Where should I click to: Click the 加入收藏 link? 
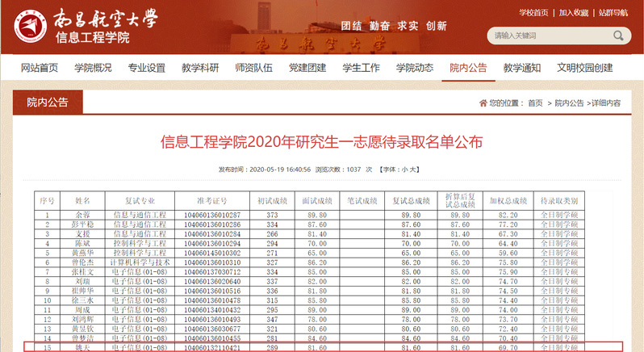[x=575, y=12]
